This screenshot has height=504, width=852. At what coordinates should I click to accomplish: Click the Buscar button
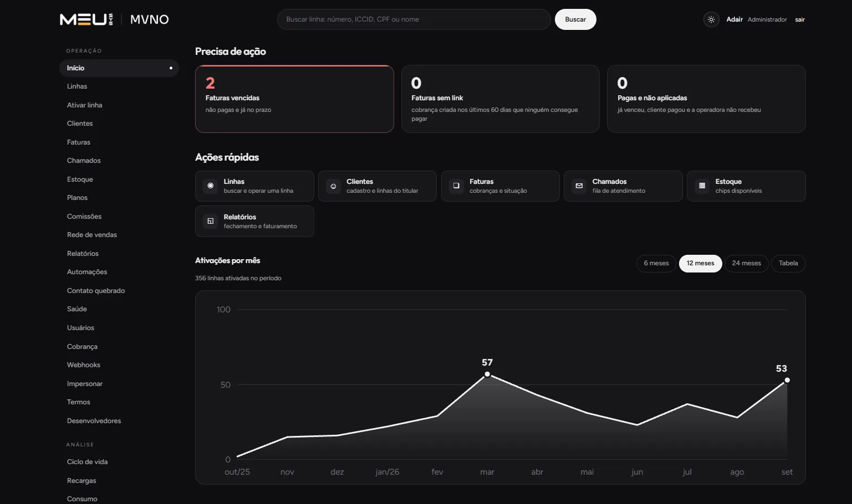575,19
